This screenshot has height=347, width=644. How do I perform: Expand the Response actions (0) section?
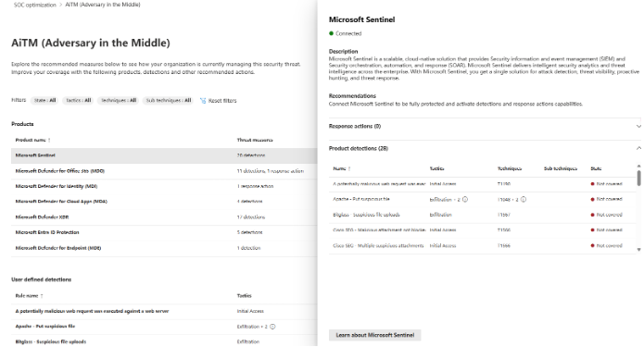485,127
